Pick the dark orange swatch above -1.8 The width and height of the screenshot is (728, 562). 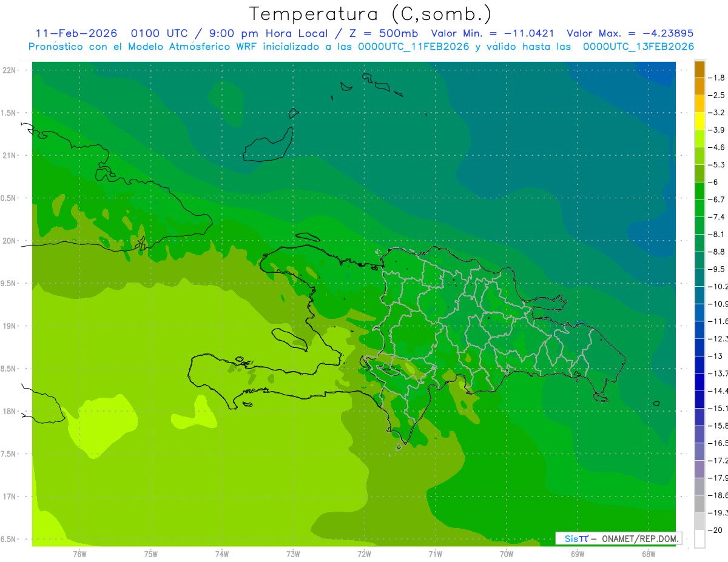tap(699, 69)
